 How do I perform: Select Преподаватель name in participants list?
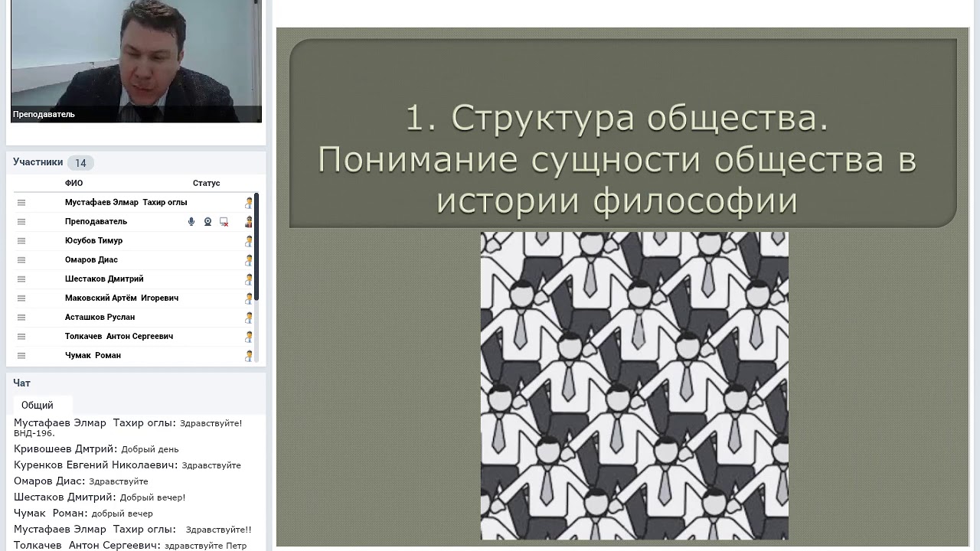tap(96, 221)
